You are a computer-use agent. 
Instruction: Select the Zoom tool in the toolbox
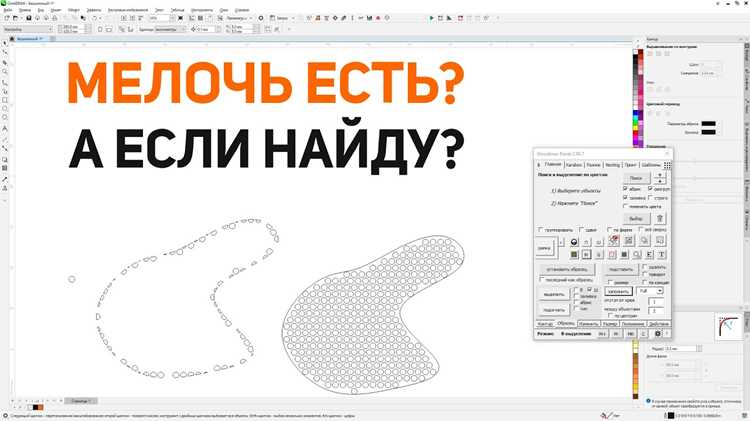(x=5, y=72)
